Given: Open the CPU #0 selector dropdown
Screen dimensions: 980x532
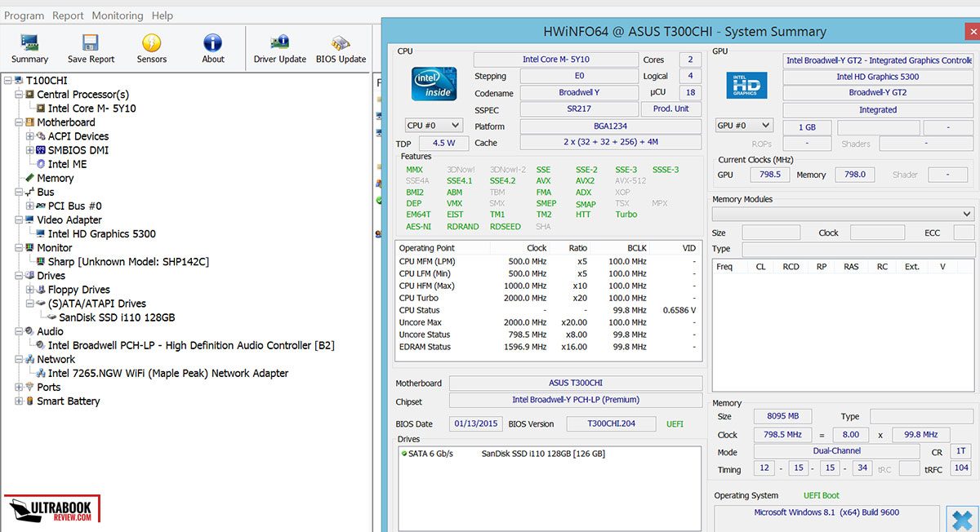Looking at the screenshot, I should [434, 126].
